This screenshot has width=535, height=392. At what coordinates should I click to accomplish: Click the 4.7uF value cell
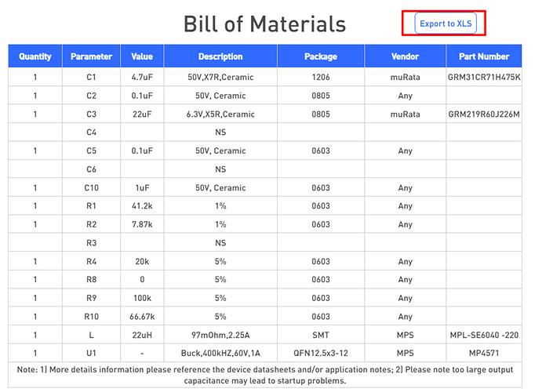[x=142, y=78]
